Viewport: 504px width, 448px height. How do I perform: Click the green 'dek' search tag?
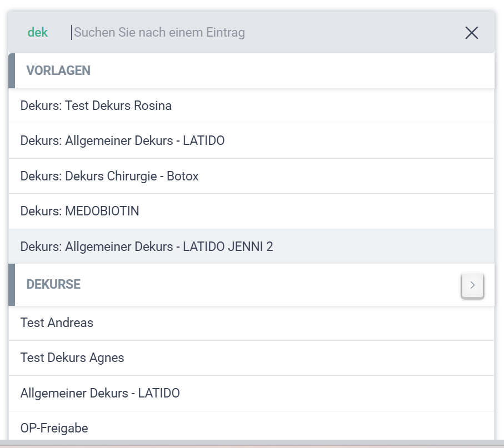coord(38,33)
